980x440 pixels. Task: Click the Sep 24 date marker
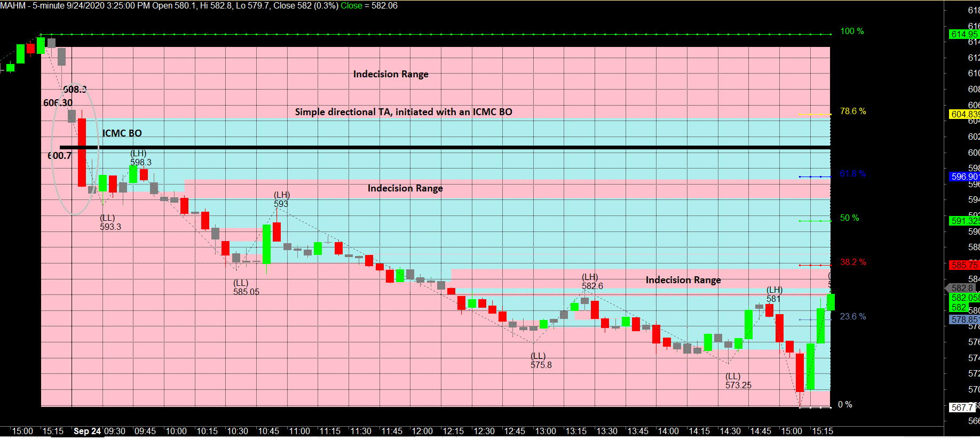click(x=87, y=431)
